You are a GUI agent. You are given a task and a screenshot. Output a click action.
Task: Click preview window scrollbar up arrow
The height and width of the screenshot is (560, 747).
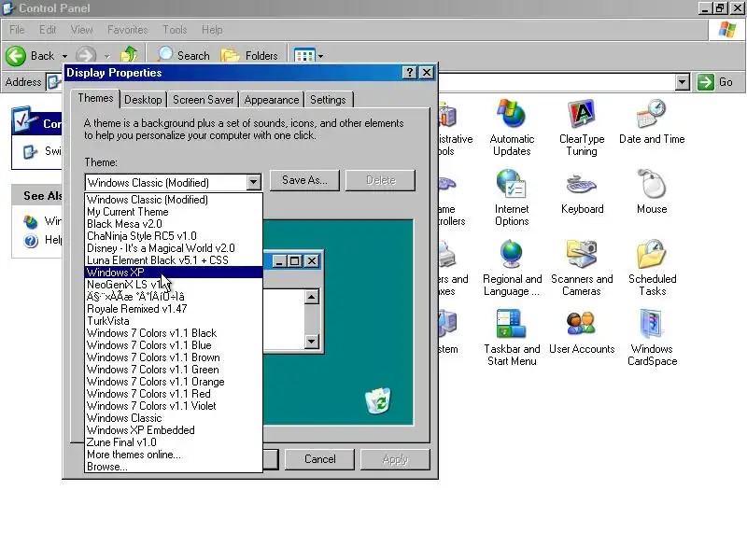pyautogui.click(x=312, y=297)
